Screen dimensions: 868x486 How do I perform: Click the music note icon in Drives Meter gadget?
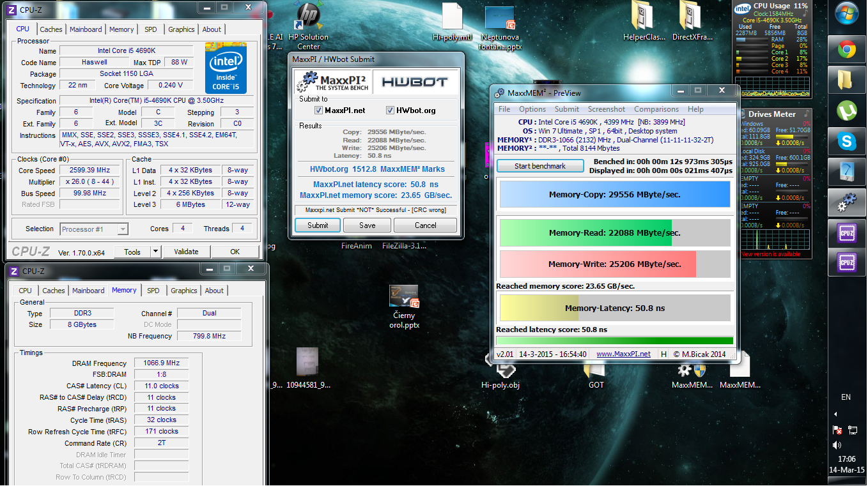(x=805, y=114)
